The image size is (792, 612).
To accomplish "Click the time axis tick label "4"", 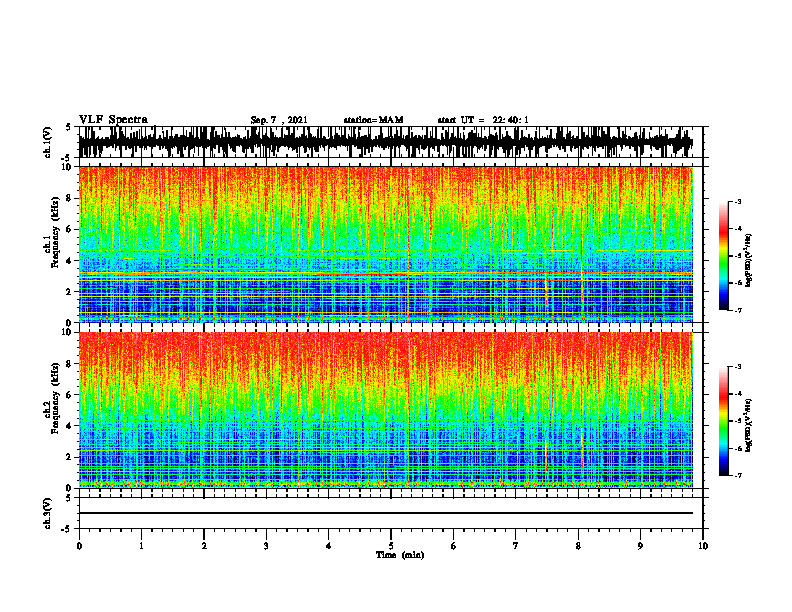I will [329, 546].
